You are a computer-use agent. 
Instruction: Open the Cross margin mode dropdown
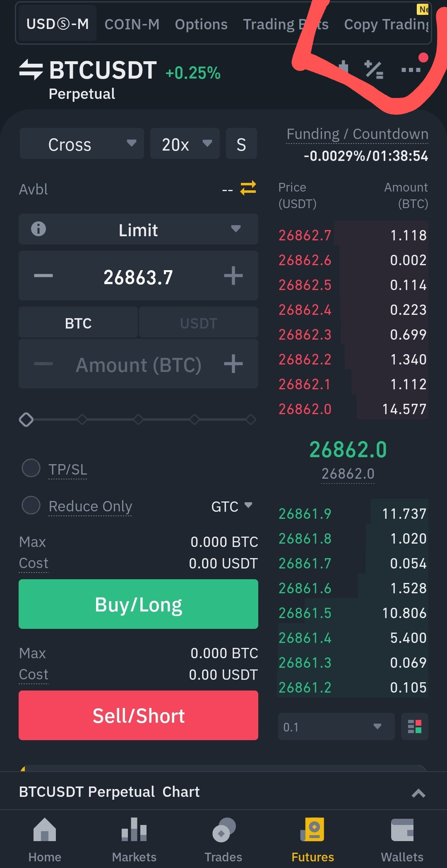coord(82,144)
